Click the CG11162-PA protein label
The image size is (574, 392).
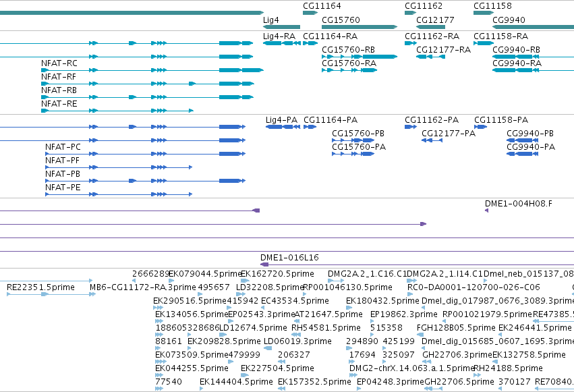coord(432,120)
